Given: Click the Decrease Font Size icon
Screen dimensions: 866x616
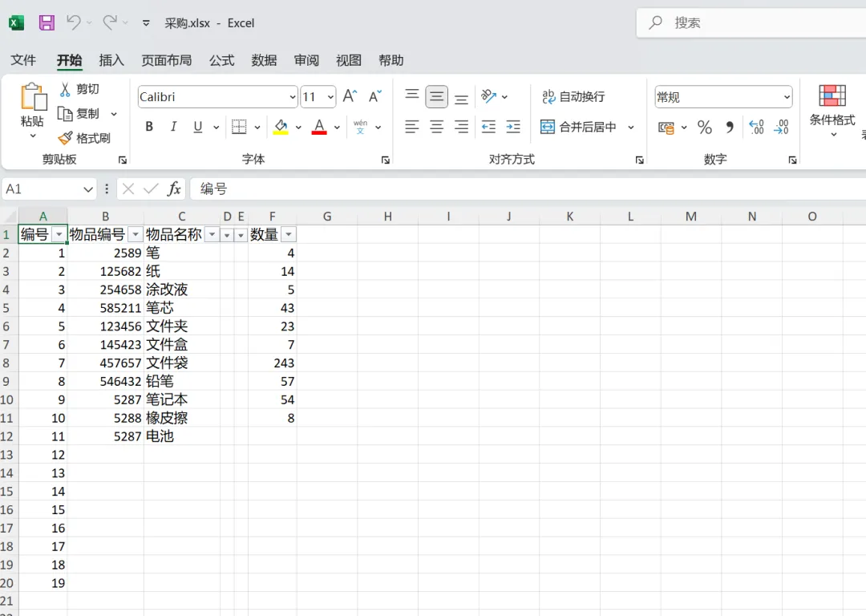Looking at the screenshot, I should click(x=375, y=97).
